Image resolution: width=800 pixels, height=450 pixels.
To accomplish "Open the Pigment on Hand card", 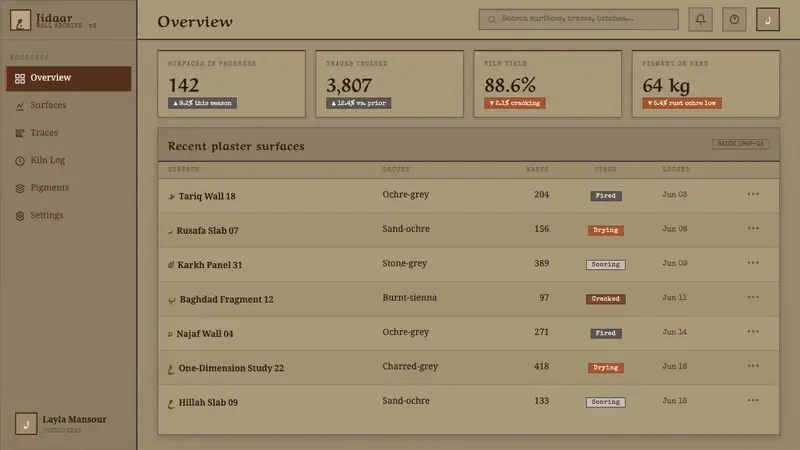I will coord(706,84).
